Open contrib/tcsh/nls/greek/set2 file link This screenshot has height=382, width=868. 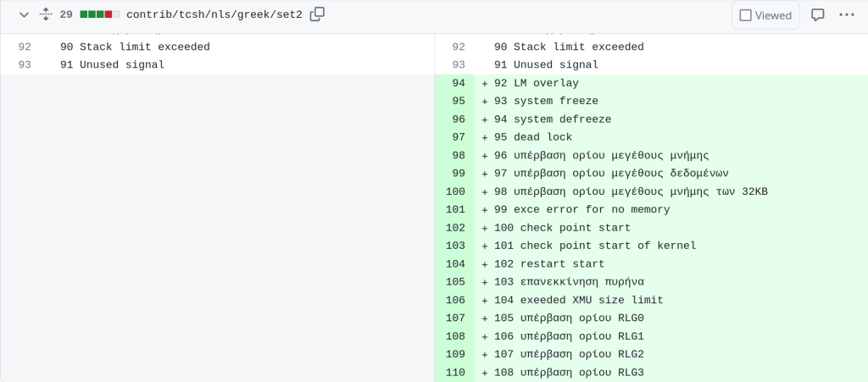click(214, 14)
